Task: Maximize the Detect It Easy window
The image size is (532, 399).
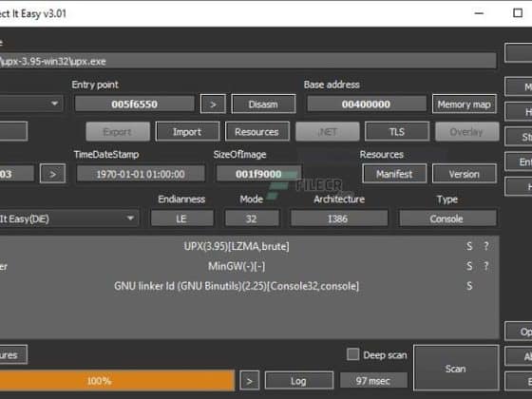Action: click(x=518, y=13)
